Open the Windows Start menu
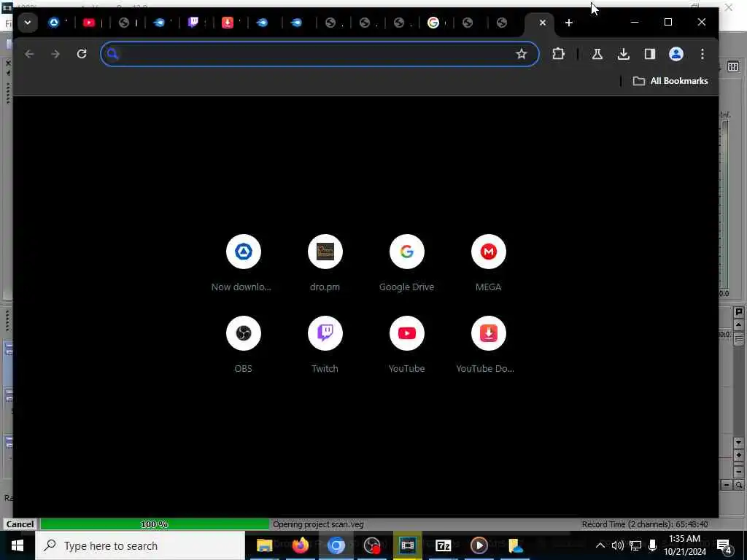 pos(18,545)
